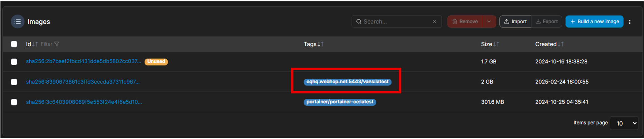Click the red Remove button
The width and height of the screenshot is (644, 139).
pyautogui.click(x=465, y=22)
